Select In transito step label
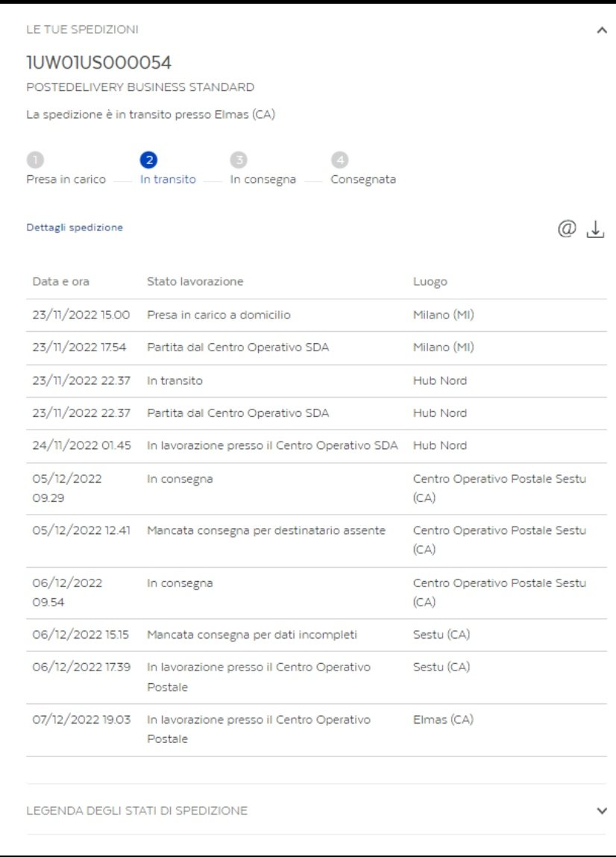 (x=168, y=179)
